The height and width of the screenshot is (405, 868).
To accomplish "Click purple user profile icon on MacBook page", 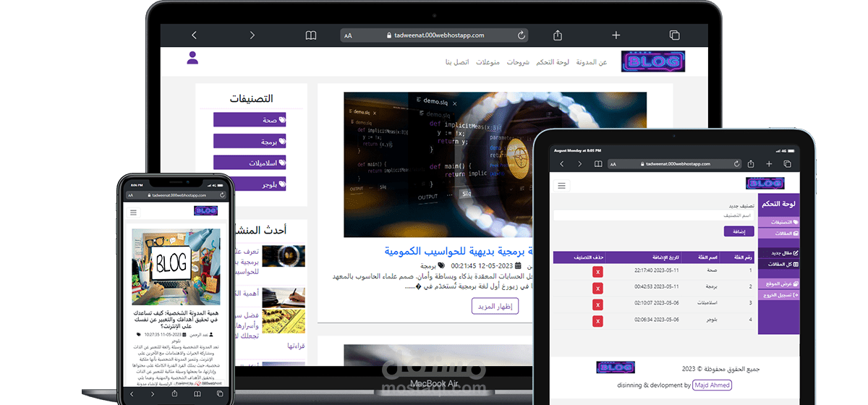I will point(192,58).
